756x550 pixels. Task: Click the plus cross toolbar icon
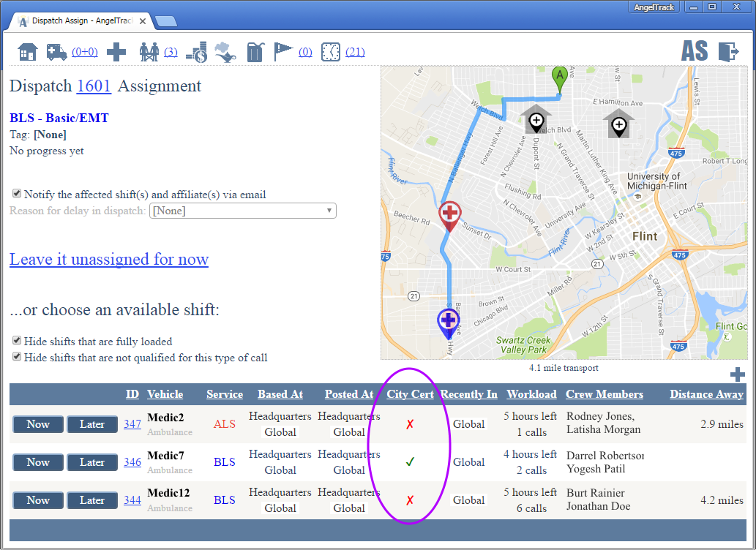coord(116,52)
